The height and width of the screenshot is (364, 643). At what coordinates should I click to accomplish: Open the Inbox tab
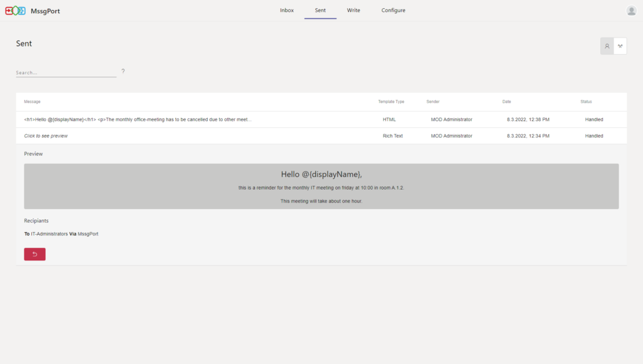click(x=287, y=10)
